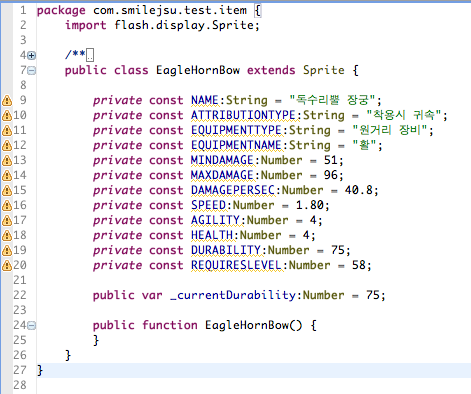Viewport: 471px width, 394px height.
Task: Click warning icon on line 19
Action: tap(7, 250)
